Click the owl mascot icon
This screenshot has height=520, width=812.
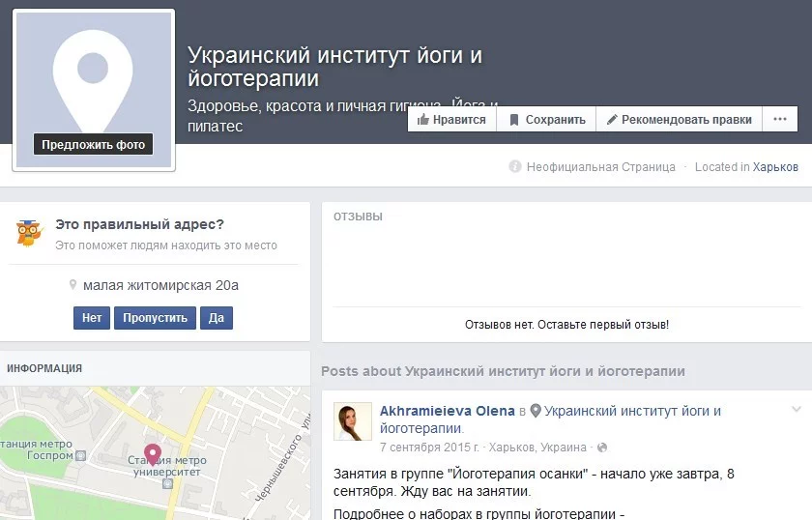[x=28, y=233]
